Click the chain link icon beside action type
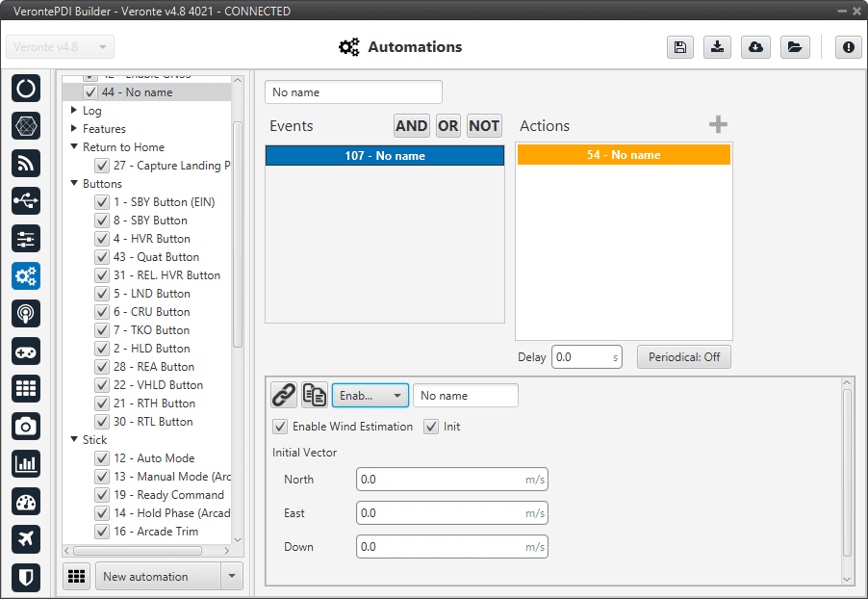The width and height of the screenshot is (868, 599). 283,395
